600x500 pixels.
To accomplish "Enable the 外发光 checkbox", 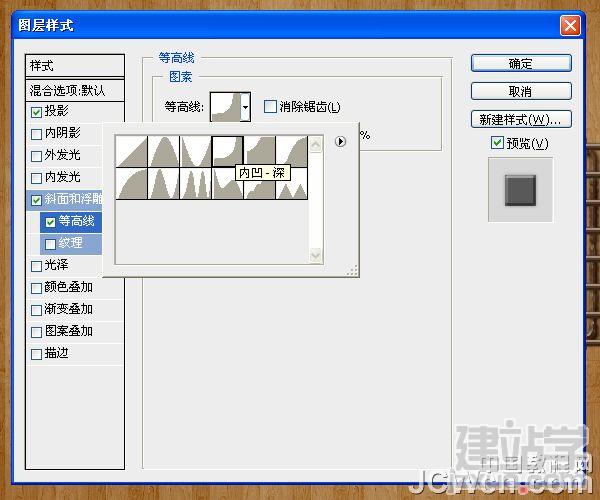I will coord(36,156).
